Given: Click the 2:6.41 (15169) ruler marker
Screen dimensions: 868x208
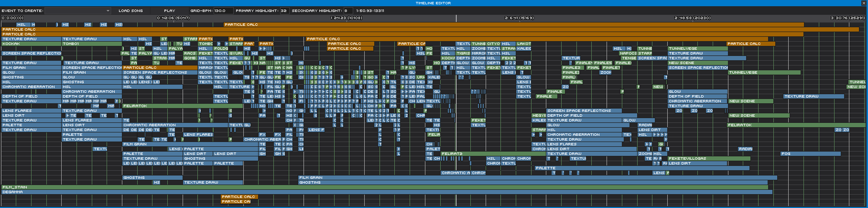Looking at the screenshot, I should pyautogui.click(x=519, y=18).
